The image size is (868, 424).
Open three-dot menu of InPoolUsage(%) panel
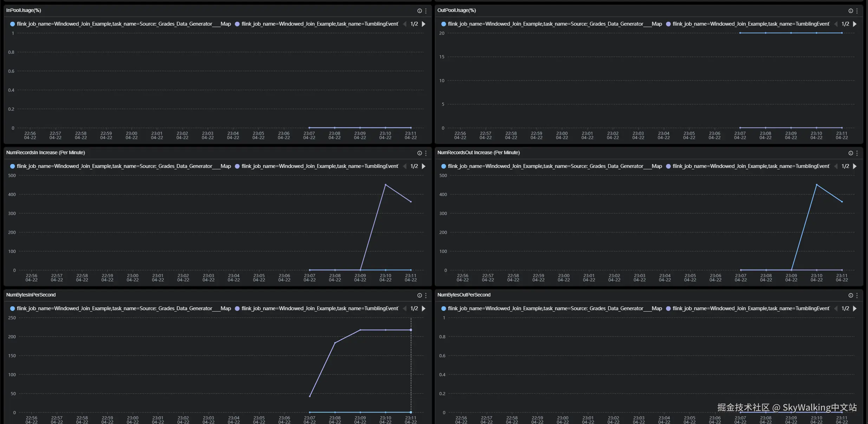426,11
